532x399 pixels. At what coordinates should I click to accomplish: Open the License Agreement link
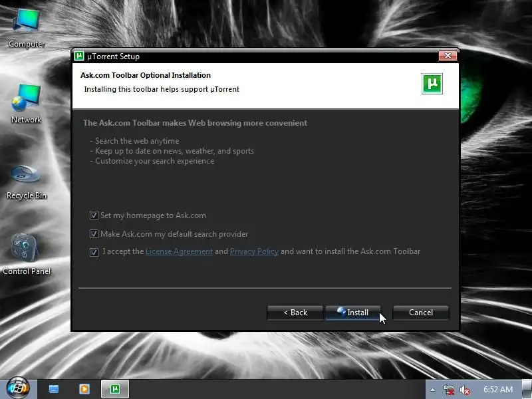tap(179, 251)
